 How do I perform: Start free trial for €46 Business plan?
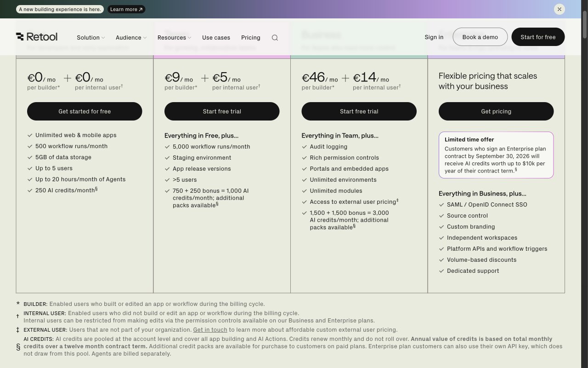pos(359,111)
